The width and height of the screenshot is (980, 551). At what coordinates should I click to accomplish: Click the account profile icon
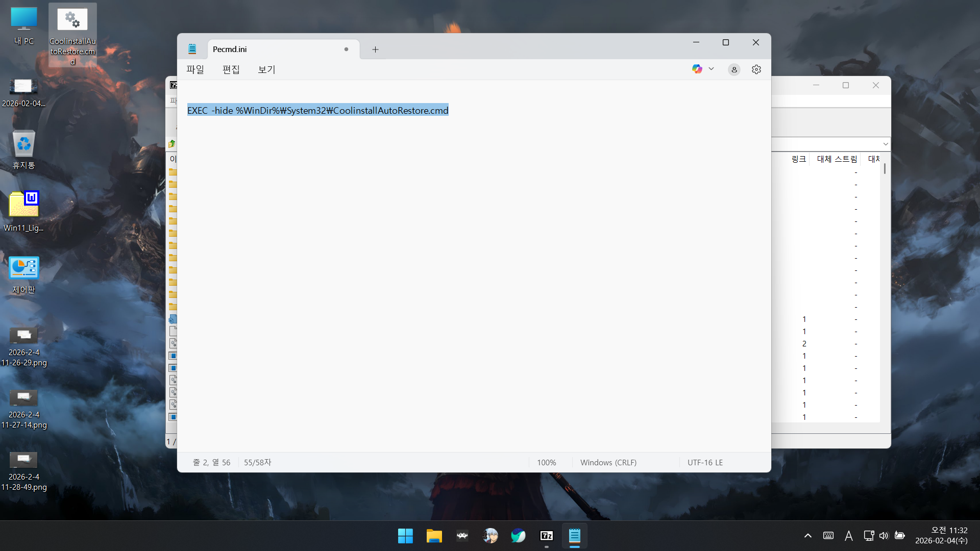click(733, 69)
